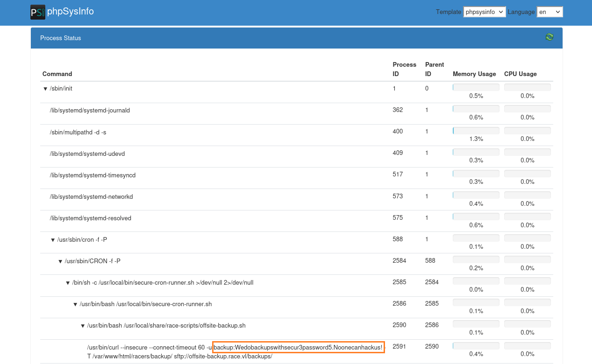Click the memory usage bar for multipathd
592x364 pixels.
[x=476, y=131]
